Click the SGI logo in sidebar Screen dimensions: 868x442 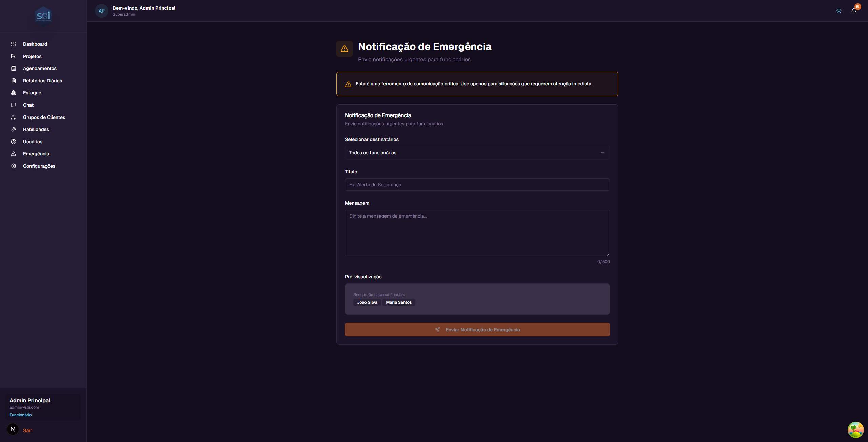pyautogui.click(x=43, y=16)
